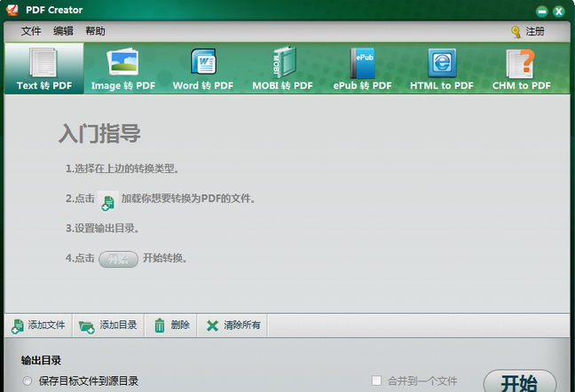Click 清除所有 to clear all files
The width and height of the screenshot is (575, 392).
(x=233, y=325)
